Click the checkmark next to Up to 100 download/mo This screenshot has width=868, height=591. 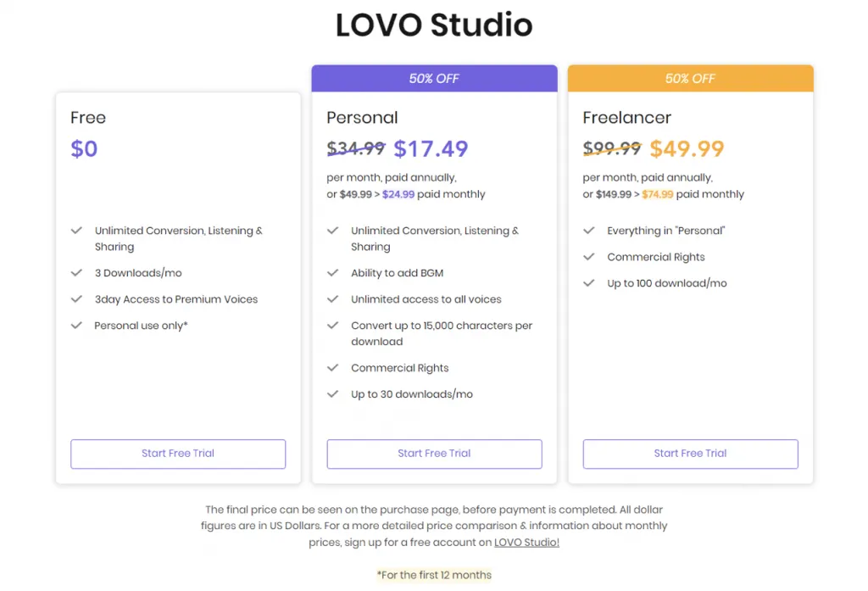click(x=590, y=283)
